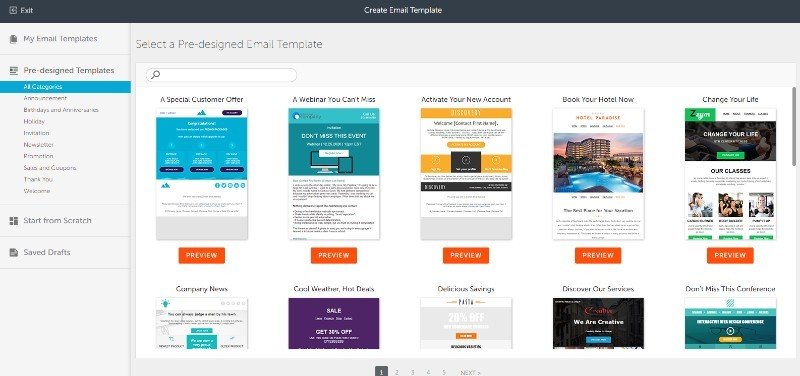Go to page 2 of templates

397,372
